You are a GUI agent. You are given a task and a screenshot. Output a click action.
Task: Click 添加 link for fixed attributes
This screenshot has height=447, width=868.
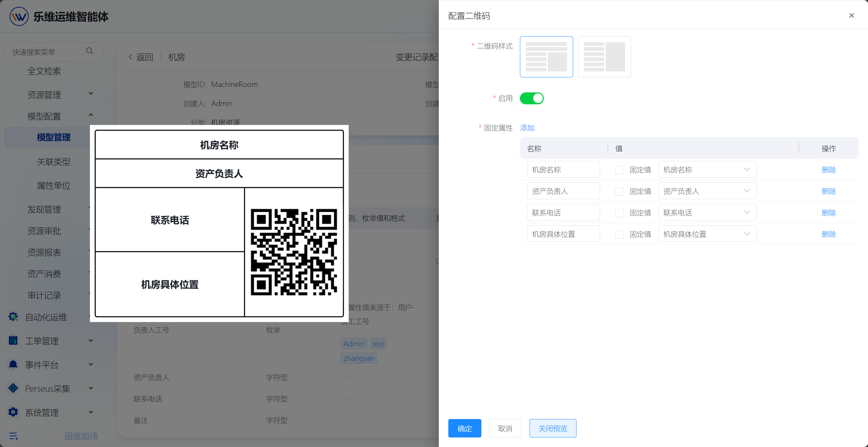(527, 128)
